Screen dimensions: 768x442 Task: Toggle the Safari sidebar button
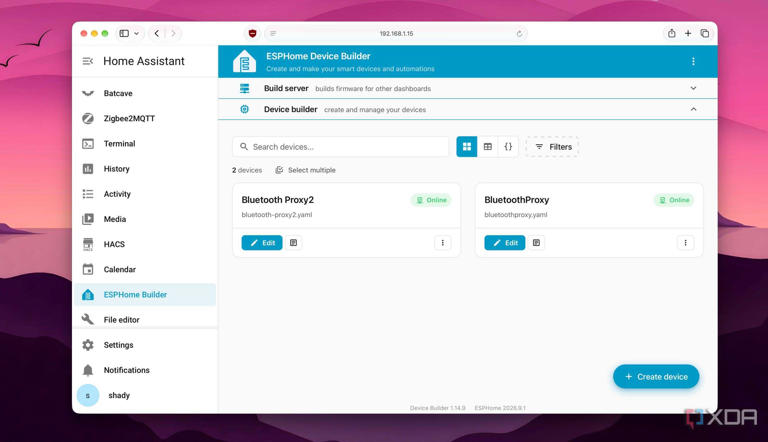[x=124, y=33]
